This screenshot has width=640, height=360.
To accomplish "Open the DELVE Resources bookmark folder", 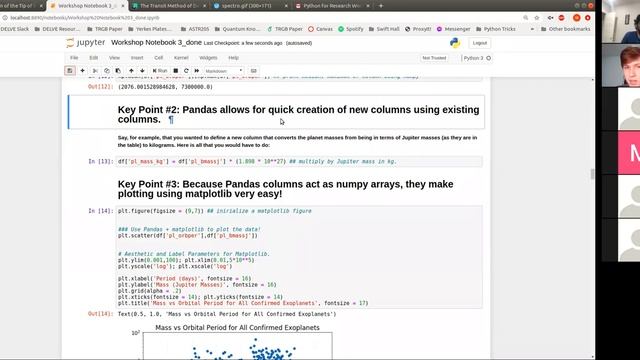I will coord(57,29).
